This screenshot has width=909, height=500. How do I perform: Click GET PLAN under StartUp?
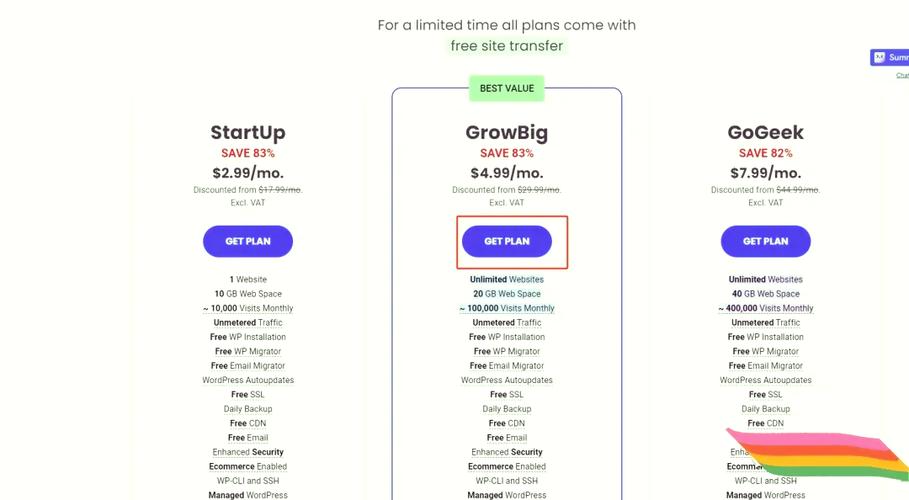248,241
